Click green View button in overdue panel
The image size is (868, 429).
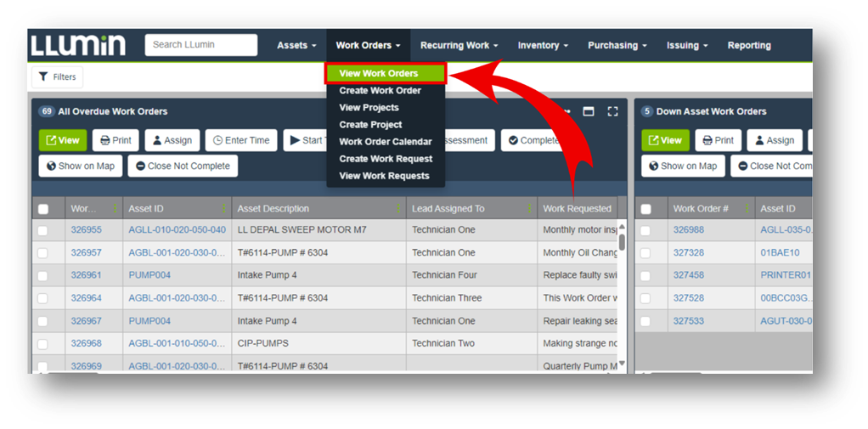[63, 140]
